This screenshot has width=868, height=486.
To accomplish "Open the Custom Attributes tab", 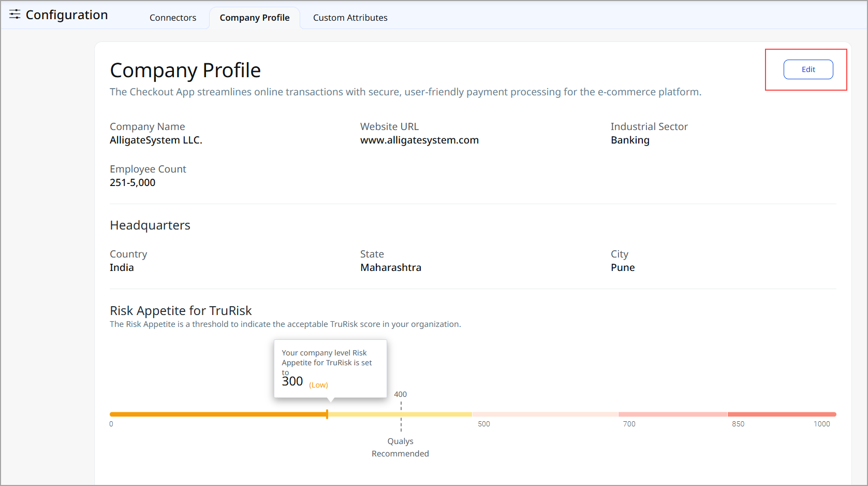I will click(350, 18).
